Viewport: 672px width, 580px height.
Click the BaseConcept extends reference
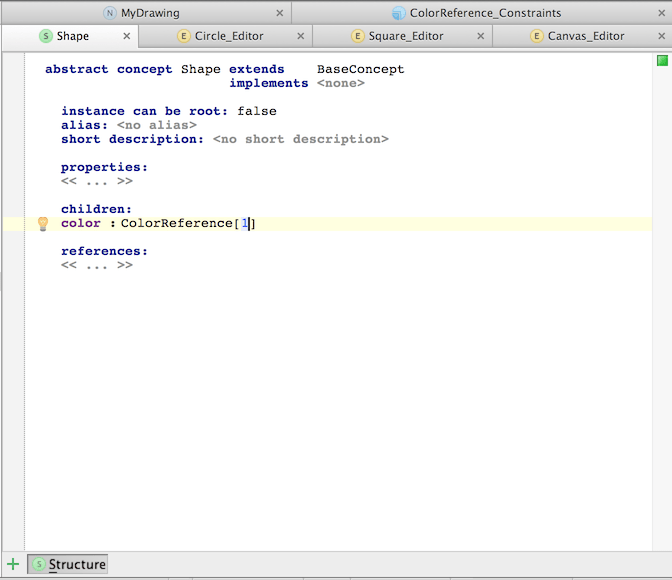click(360, 69)
